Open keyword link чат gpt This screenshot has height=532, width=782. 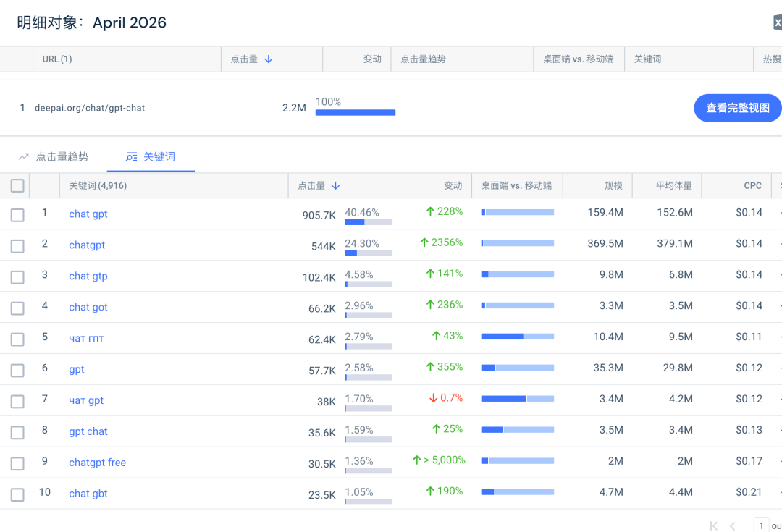pos(86,400)
